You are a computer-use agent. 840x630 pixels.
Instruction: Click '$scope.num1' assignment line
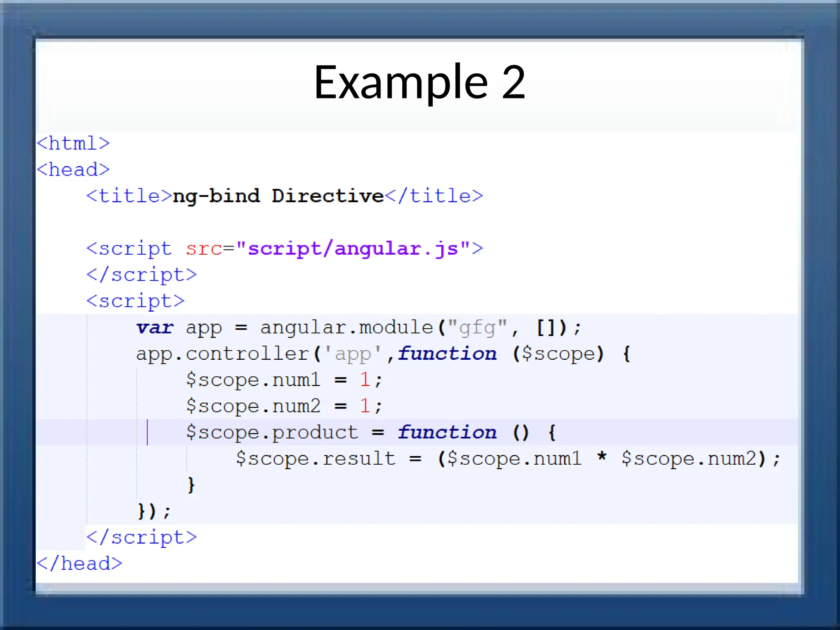[x=284, y=380]
